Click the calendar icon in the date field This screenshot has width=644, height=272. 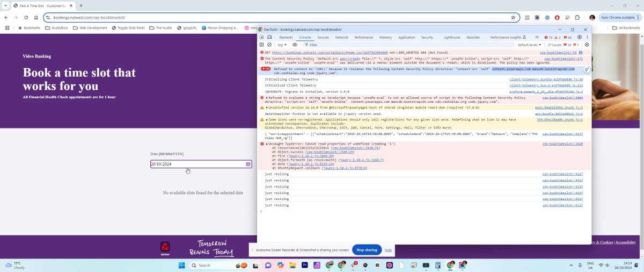click(248, 164)
